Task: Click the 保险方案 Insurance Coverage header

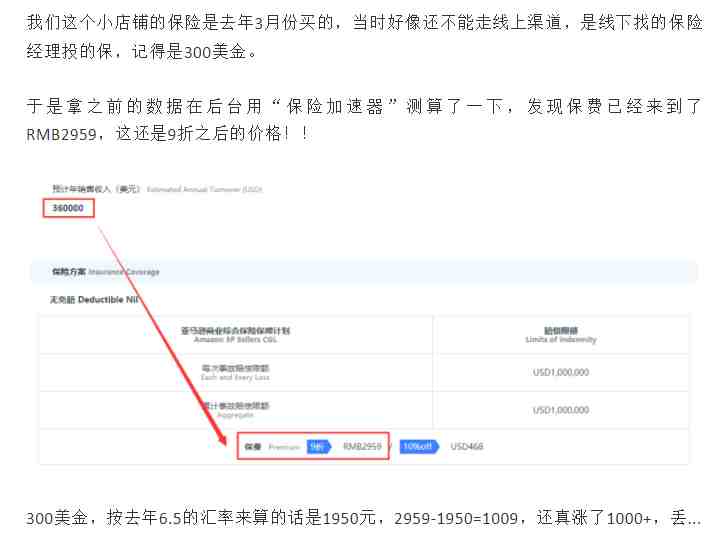Action: [106, 272]
